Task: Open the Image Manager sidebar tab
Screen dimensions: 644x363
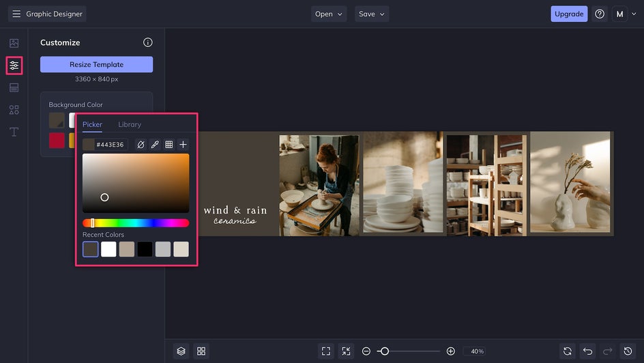Action: (14, 43)
